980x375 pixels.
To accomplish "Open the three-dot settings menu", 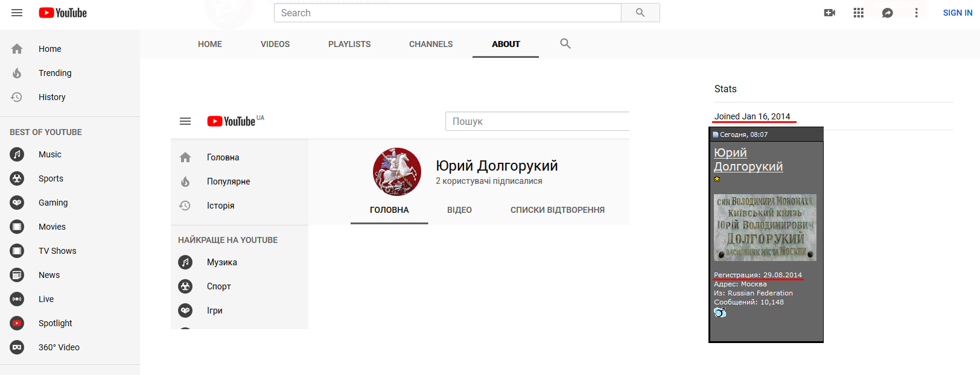I will coord(917,13).
